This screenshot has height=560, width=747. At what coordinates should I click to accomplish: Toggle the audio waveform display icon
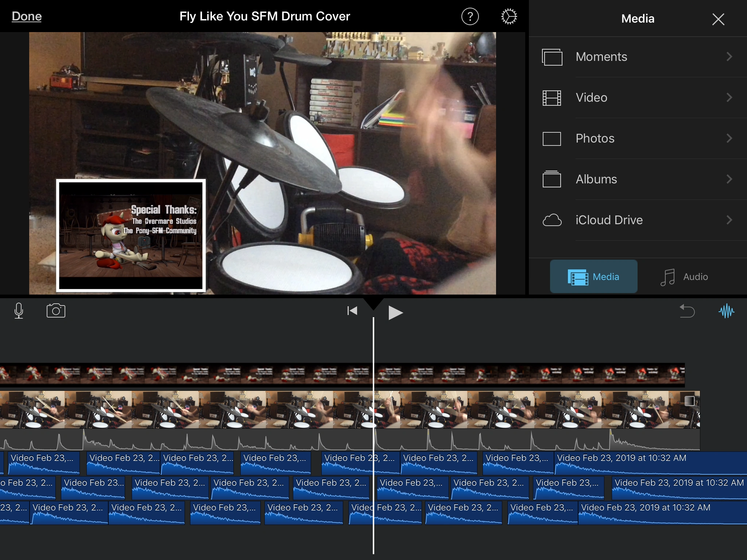pos(726,311)
